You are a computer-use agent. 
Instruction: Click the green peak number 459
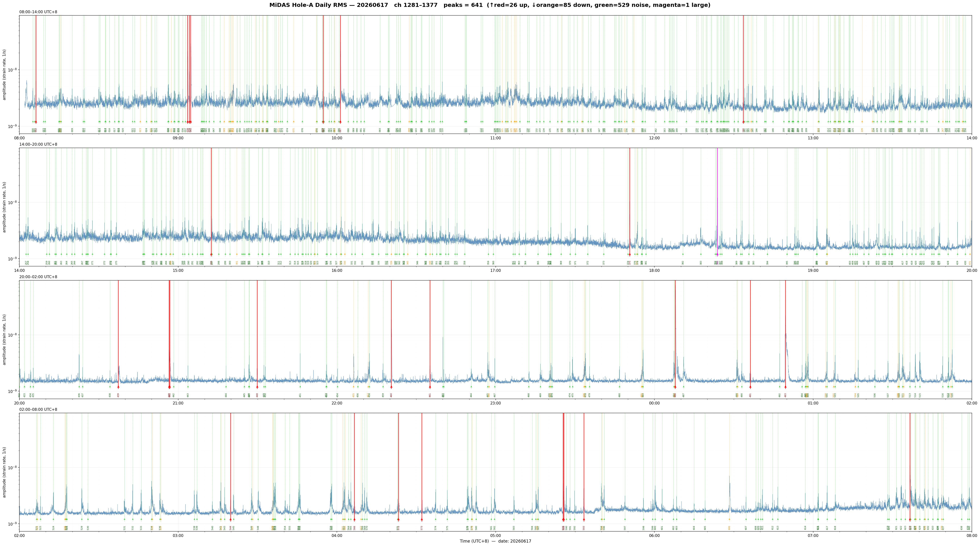(x=383, y=395)
